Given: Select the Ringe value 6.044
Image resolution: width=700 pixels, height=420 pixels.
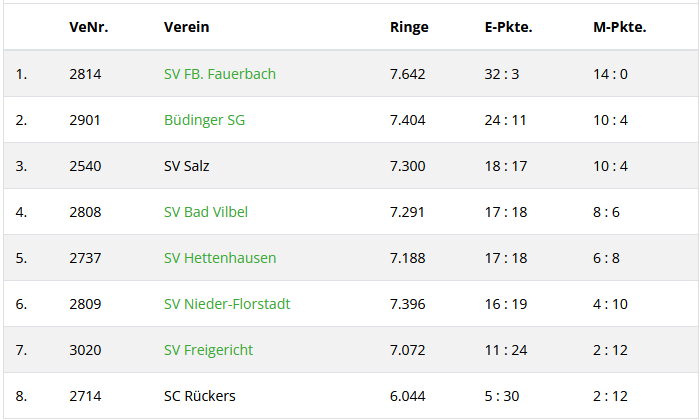Looking at the screenshot, I should 408,396.
